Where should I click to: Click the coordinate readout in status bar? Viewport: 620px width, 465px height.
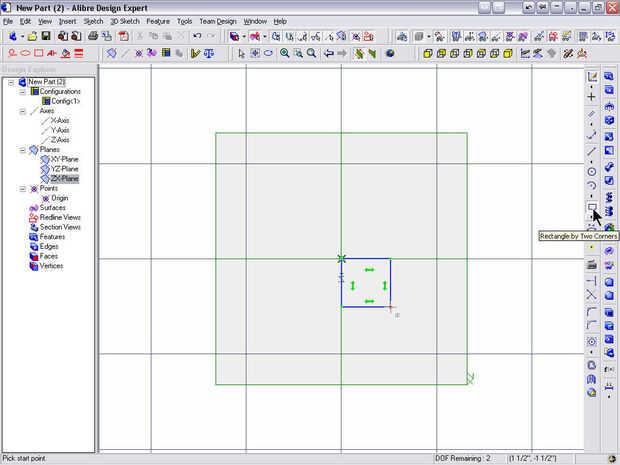pyautogui.click(x=533, y=459)
